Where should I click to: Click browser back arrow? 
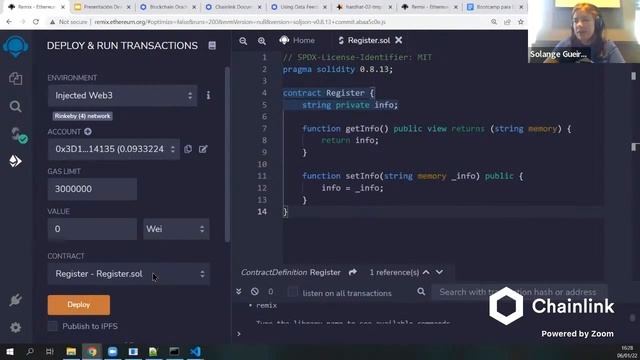(9, 22)
